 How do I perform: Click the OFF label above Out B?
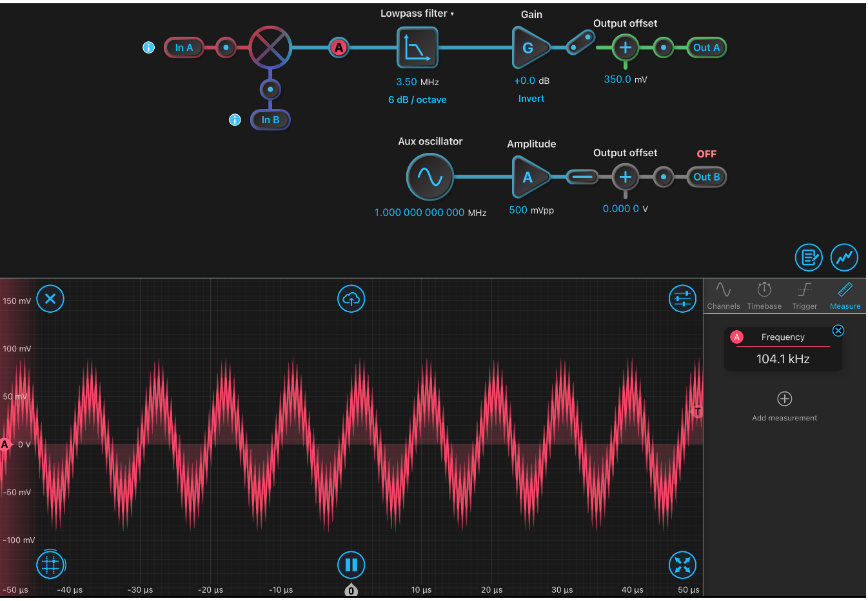(x=707, y=154)
